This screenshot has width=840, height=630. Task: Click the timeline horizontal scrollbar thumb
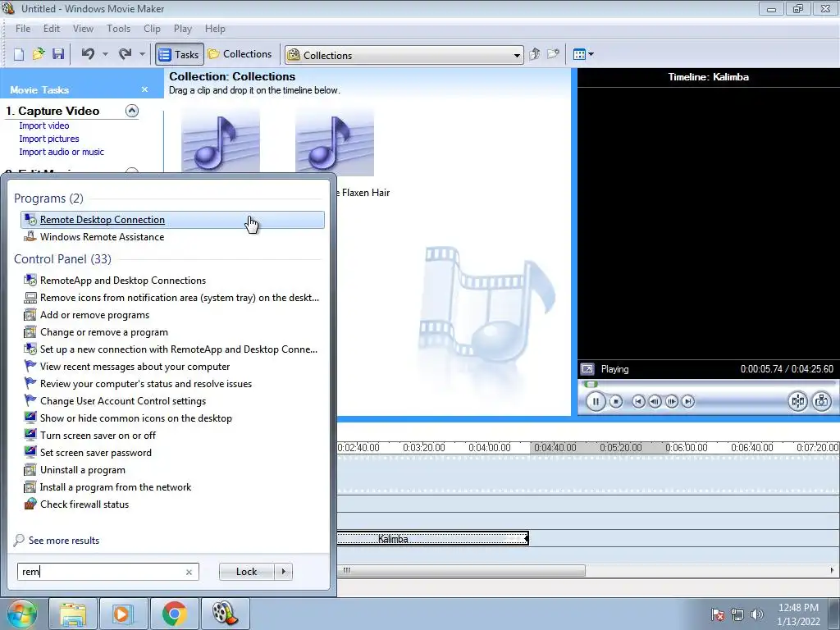pos(461,571)
